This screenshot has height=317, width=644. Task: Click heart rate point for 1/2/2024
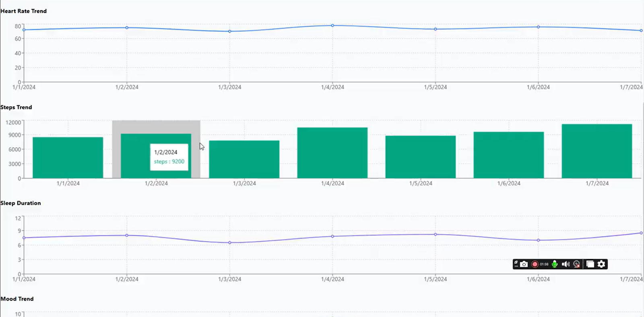click(127, 28)
